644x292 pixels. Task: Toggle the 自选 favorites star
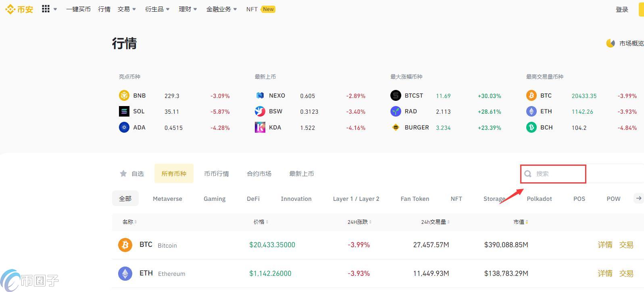pyautogui.click(x=123, y=173)
